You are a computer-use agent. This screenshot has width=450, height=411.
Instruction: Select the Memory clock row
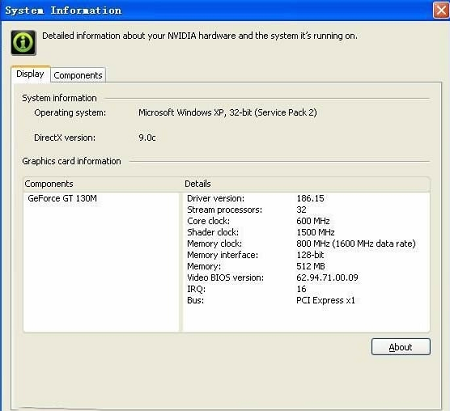[306, 244]
